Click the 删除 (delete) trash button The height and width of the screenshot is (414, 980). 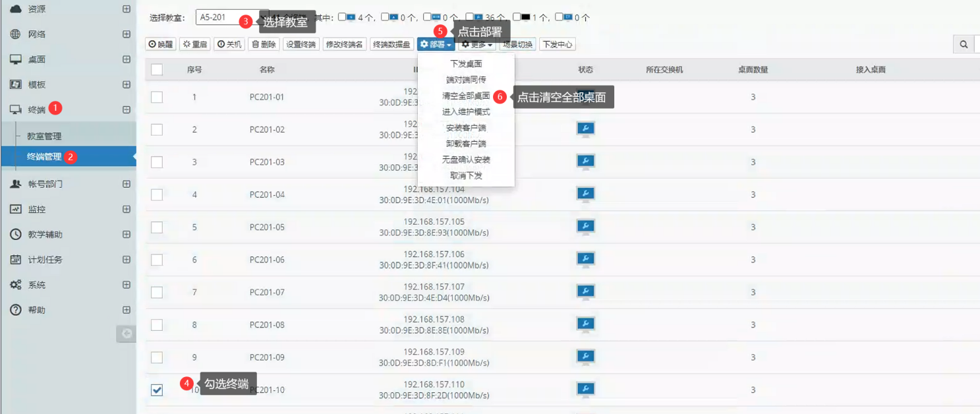[264, 44]
